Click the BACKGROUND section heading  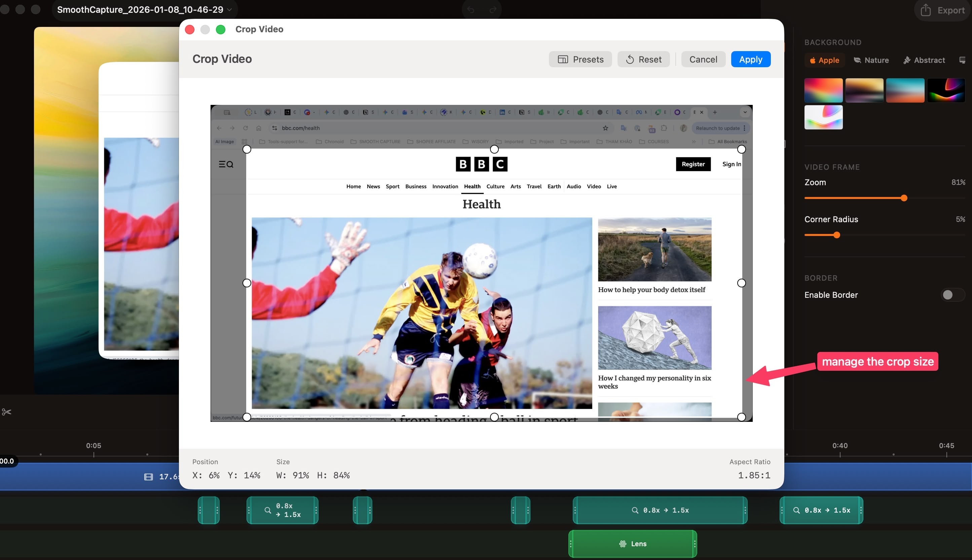833,42
